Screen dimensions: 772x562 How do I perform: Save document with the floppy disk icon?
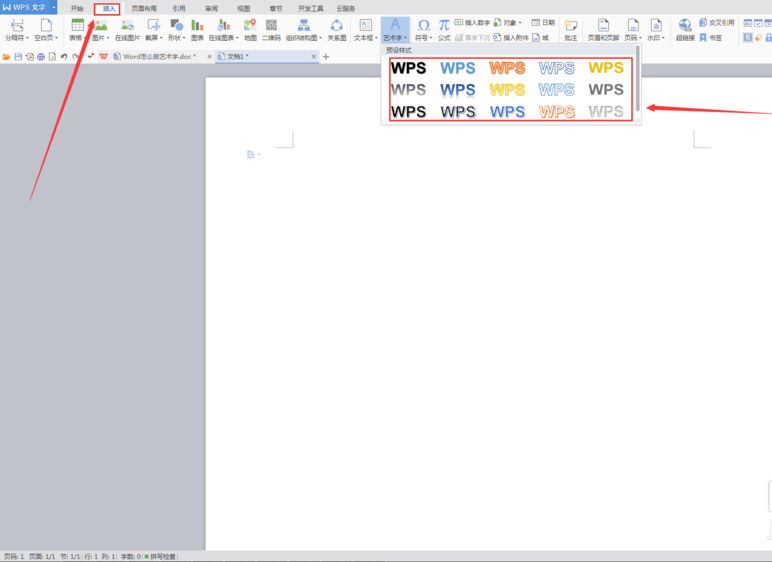[18, 57]
